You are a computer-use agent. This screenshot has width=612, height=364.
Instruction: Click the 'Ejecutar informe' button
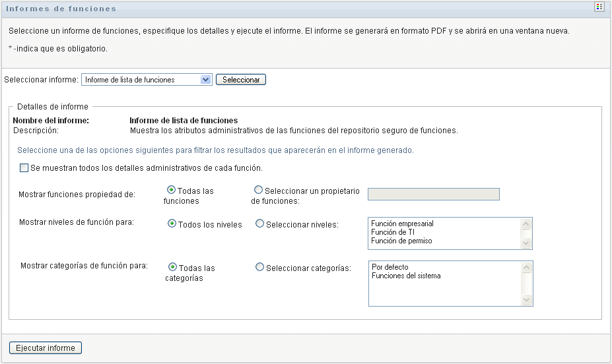click(x=46, y=348)
